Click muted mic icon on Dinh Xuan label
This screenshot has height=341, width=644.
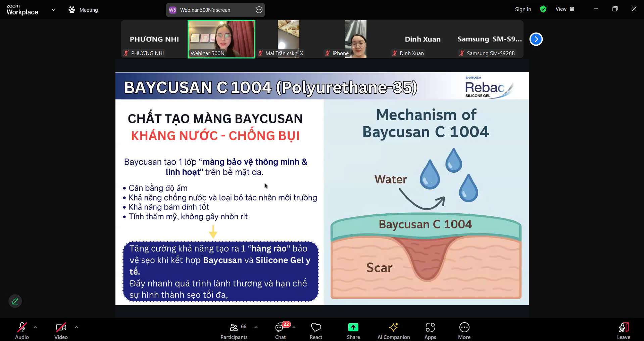[395, 53]
